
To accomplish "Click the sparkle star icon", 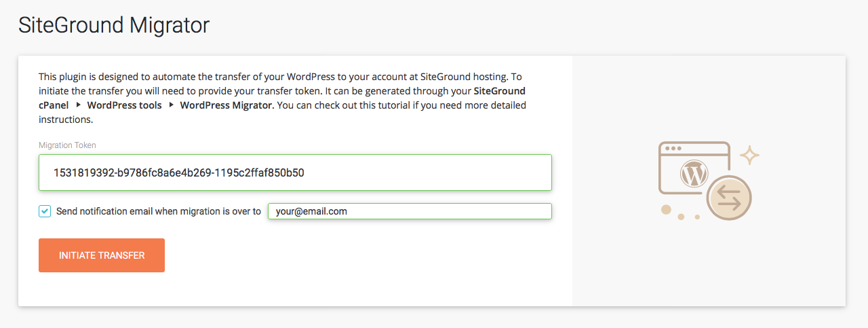I will (749, 156).
